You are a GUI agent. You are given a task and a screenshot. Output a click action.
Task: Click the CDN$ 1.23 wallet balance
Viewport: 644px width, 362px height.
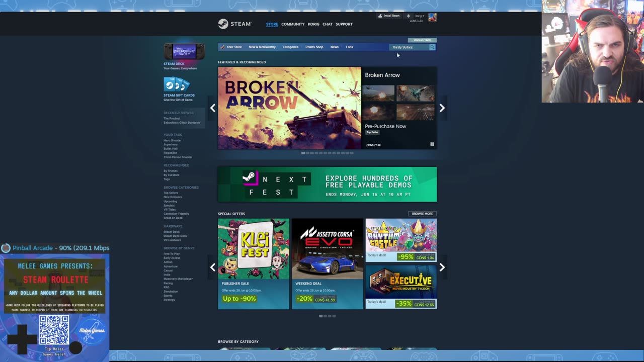416,21
